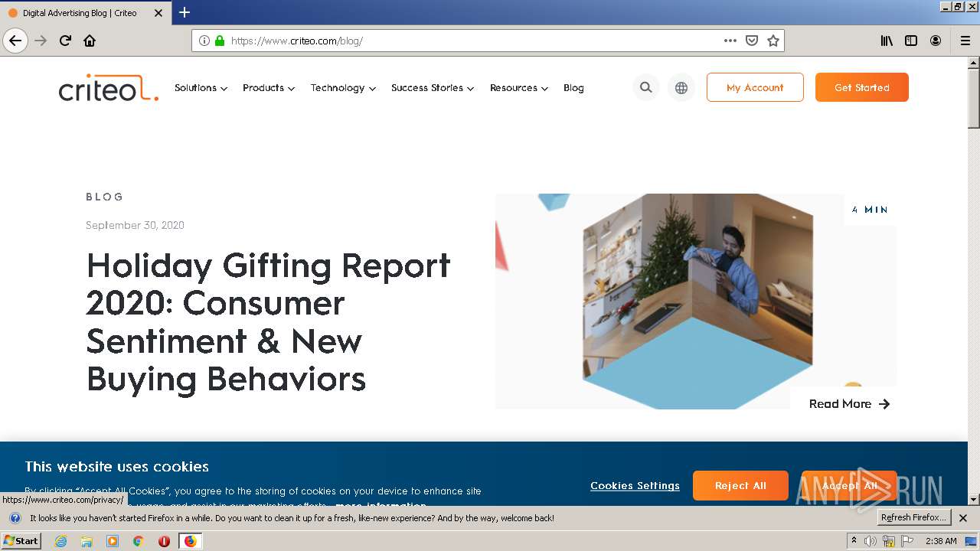This screenshot has width=980, height=551.
Task: Click the browser Forward arrow button
Action: (41, 41)
